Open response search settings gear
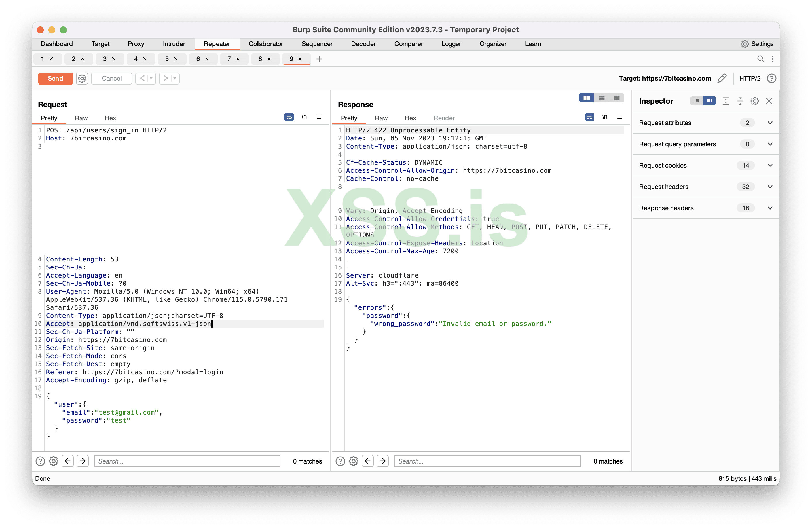The image size is (812, 528). [x=354, y=461]
